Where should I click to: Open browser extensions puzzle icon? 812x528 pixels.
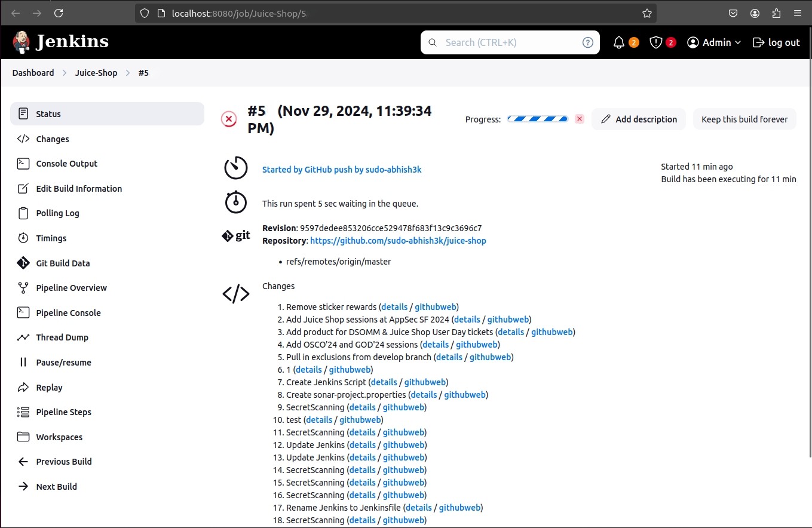click(x=776, y=13)
